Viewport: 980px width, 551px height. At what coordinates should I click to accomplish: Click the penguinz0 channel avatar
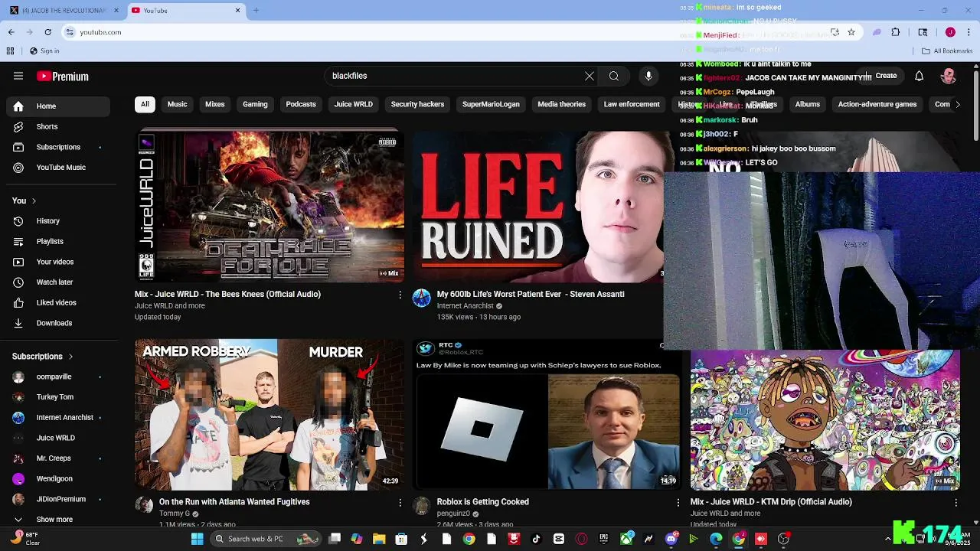pos(422,506)
